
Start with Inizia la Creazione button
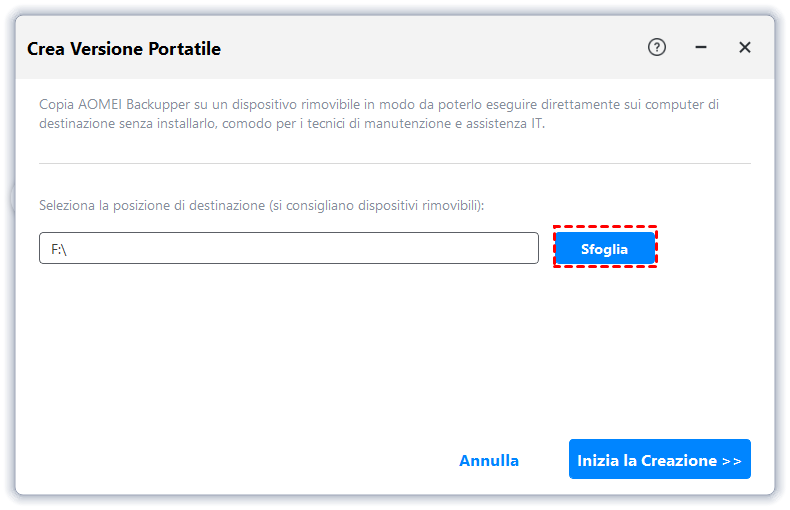tap(659, 460)
